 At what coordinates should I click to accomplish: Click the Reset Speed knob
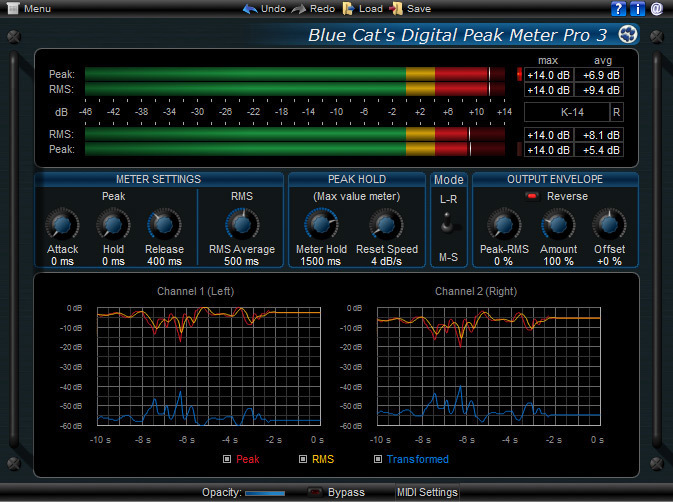pos(386,224)
